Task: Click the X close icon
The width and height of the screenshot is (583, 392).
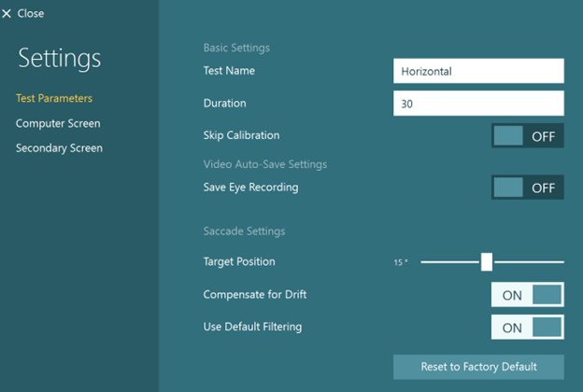Action: (7, 14)
